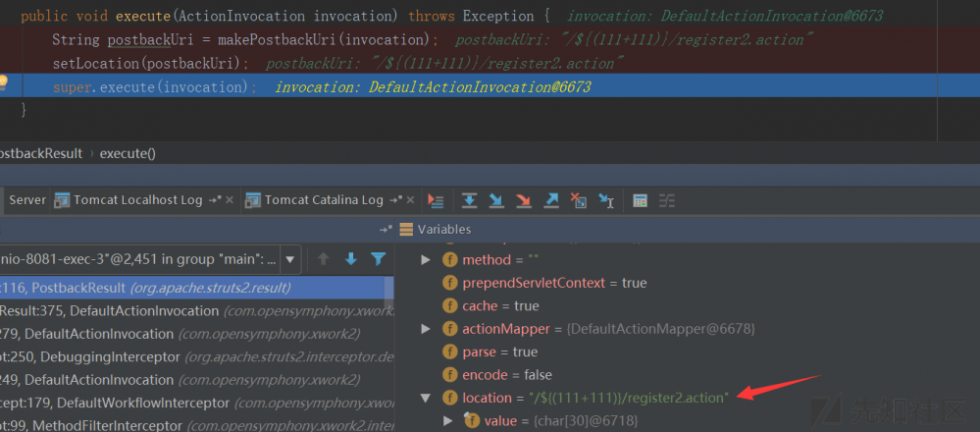Open the Tomcat Localhost Log tab
980x432 pixels.
click(137, 200)
